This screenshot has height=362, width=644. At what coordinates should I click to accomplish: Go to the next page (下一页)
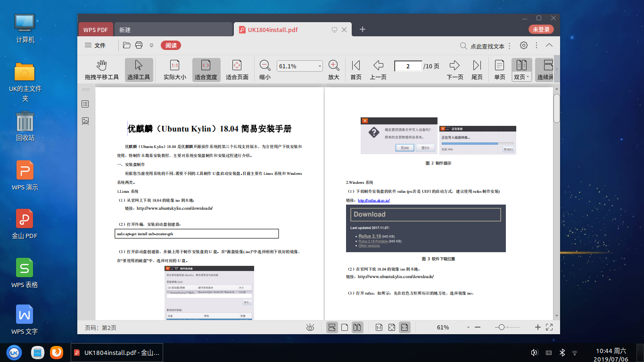click(x=454, y=69)
